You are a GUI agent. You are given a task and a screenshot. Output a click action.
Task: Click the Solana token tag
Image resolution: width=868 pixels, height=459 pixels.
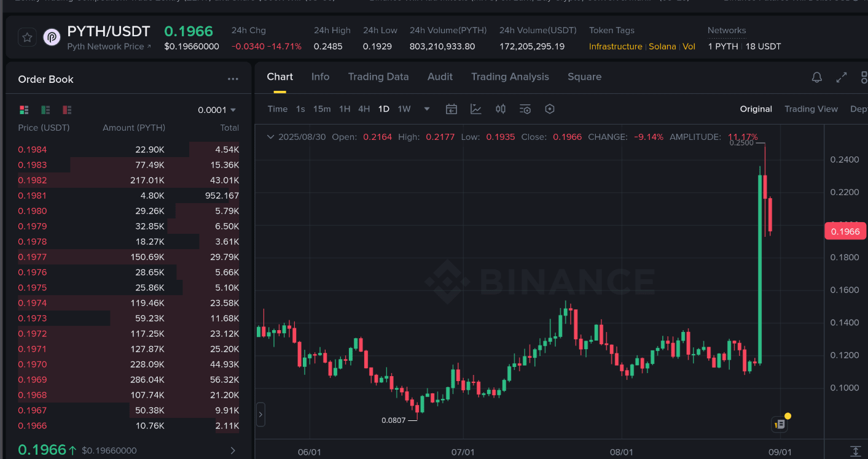coord(662,47)
